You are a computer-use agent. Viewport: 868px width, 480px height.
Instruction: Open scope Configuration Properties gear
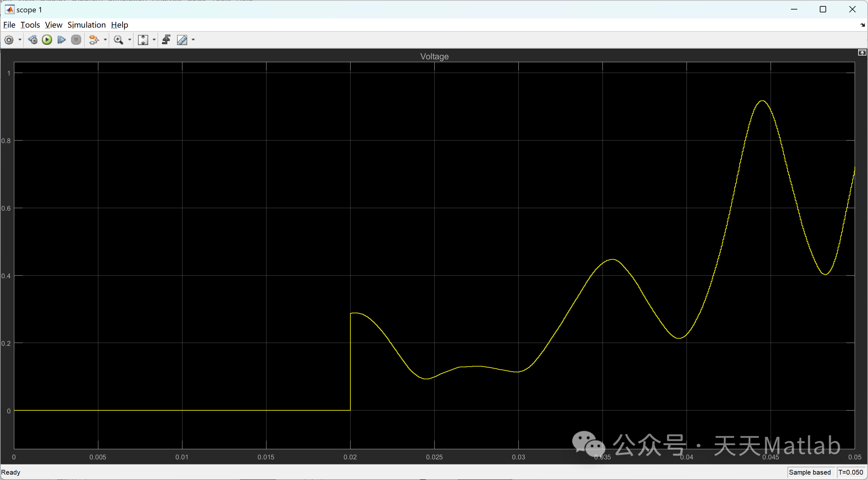9,40
